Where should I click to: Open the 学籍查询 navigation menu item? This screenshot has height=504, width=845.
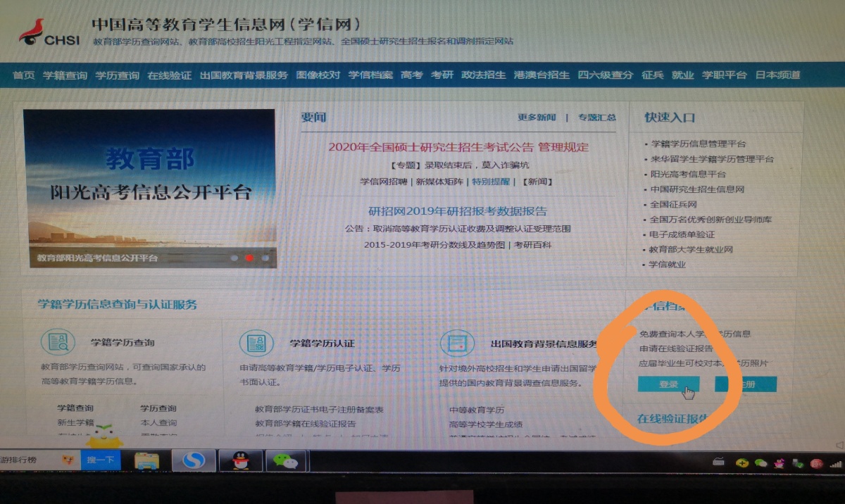coord(65,75)
